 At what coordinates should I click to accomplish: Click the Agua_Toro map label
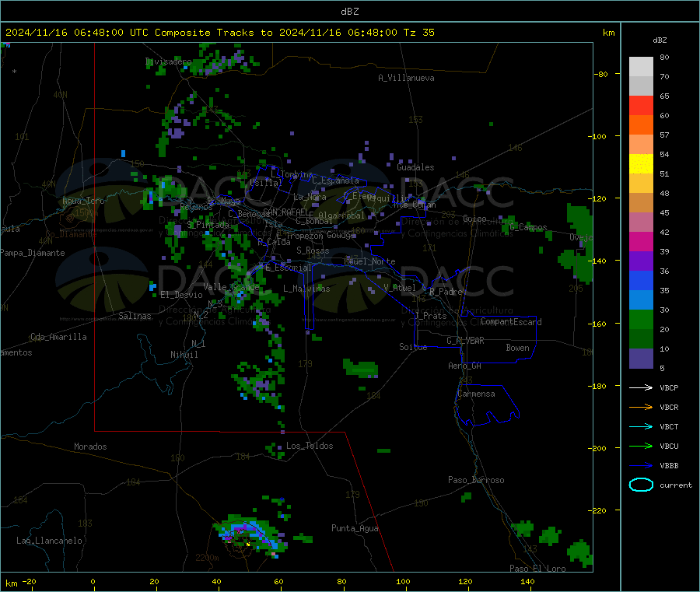(x=83, y=201)
